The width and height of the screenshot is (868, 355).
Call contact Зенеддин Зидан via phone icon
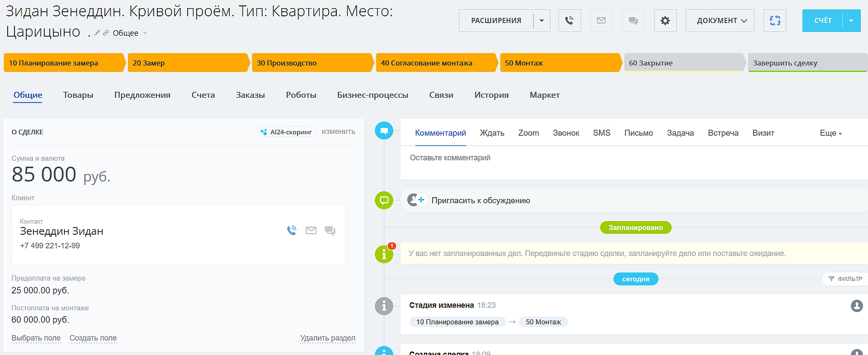292,231
